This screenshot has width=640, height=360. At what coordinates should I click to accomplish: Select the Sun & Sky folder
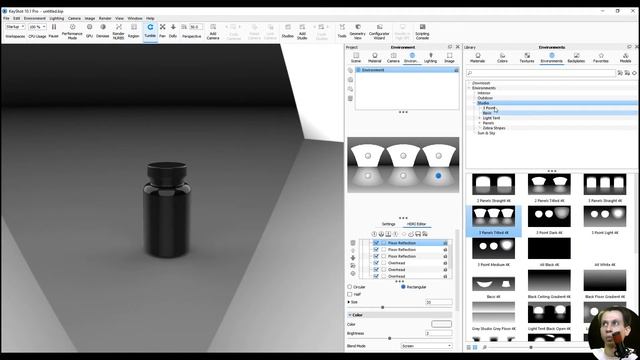coord(486,133)
